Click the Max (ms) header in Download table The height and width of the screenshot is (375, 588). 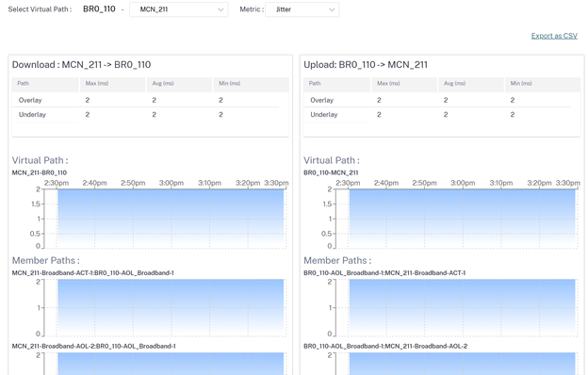tap(112, 84)
